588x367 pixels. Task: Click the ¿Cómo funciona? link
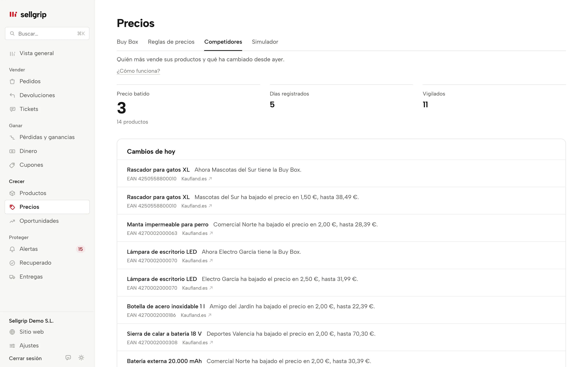pyautogui.click(x=138, y=71)
